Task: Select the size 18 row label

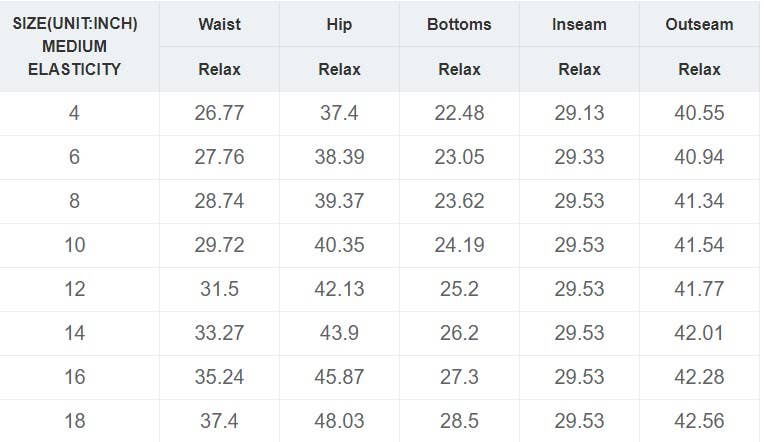Action: click(75, 421)
